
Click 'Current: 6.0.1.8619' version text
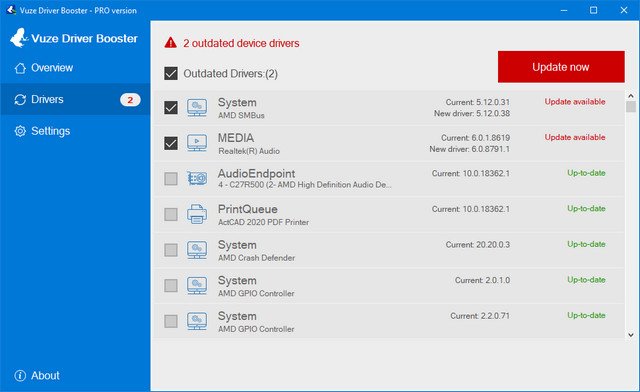(x=476, y=138)
